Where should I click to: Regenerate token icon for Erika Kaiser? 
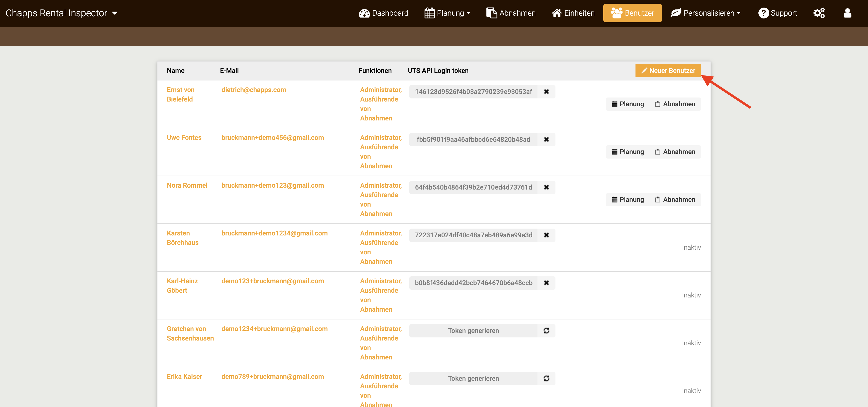(546, 378)
